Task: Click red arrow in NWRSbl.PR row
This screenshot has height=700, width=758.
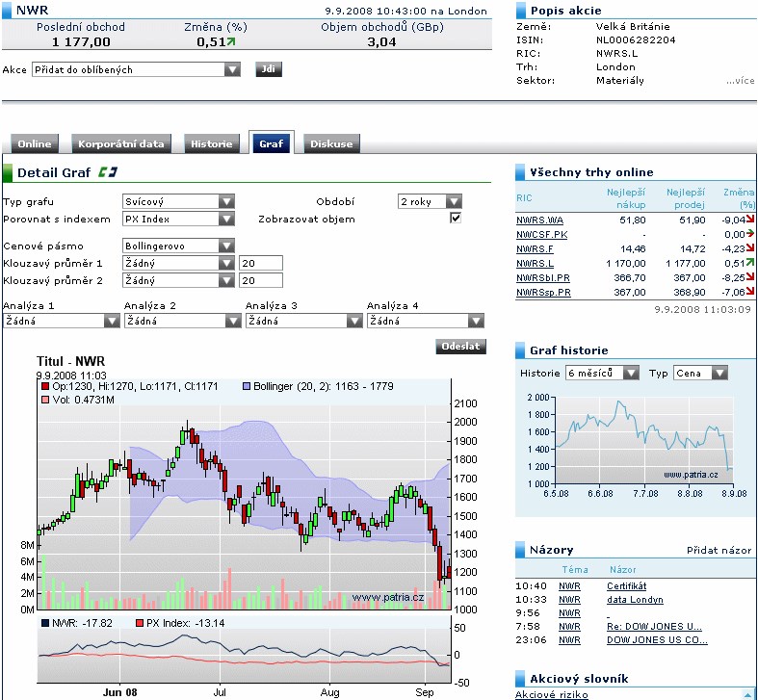Action: pyautogui.click(x=748, y=276)
